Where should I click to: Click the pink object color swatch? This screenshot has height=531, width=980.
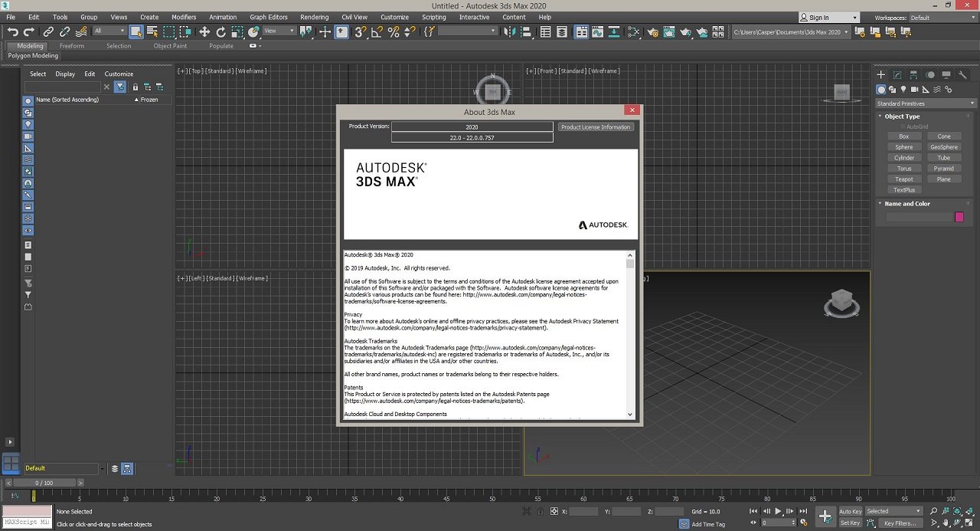pyautogui.click(x=959, y=217)
